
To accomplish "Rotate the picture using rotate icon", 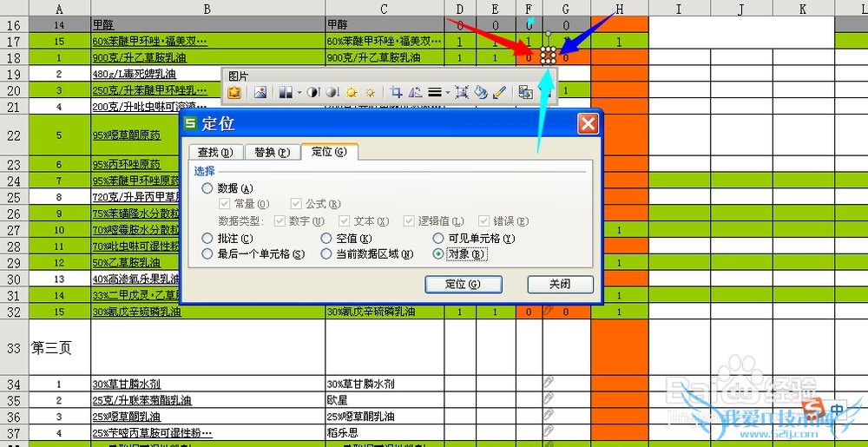I will (415, 92).
